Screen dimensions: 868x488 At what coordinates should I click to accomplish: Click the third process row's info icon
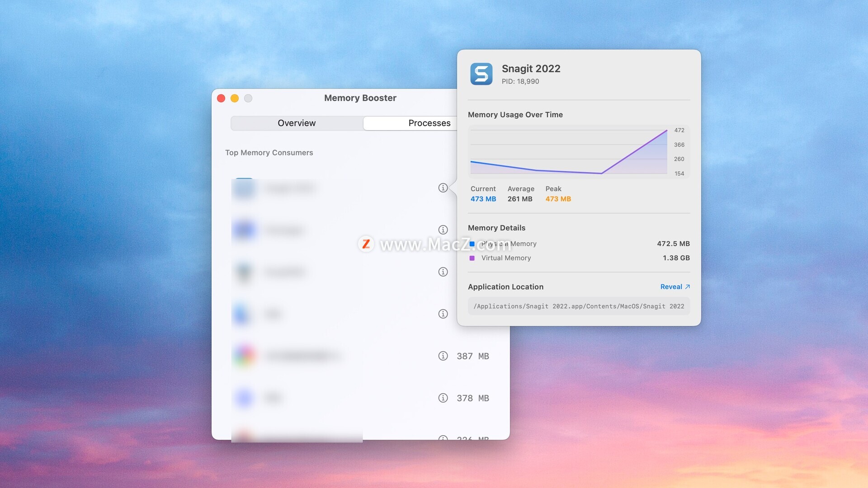pyautogui.click(x=443, y=272)
